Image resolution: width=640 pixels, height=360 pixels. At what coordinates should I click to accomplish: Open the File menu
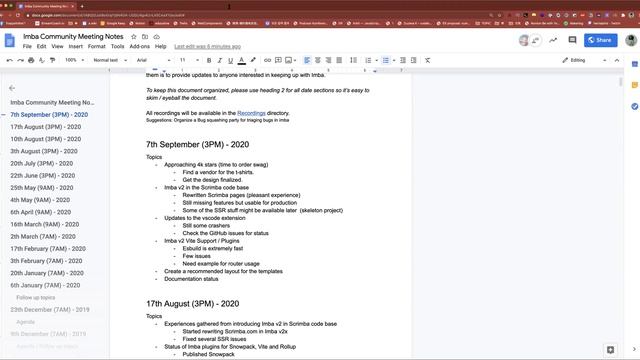tap(27, 47)
